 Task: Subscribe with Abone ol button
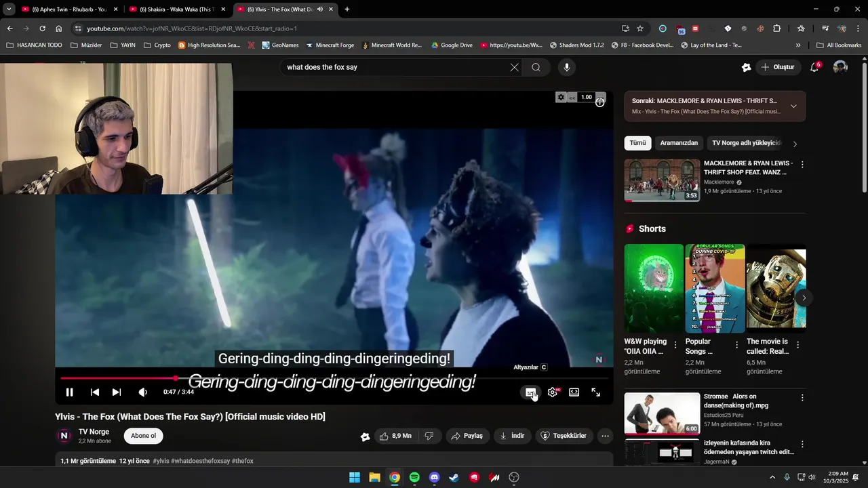point(143,436)
